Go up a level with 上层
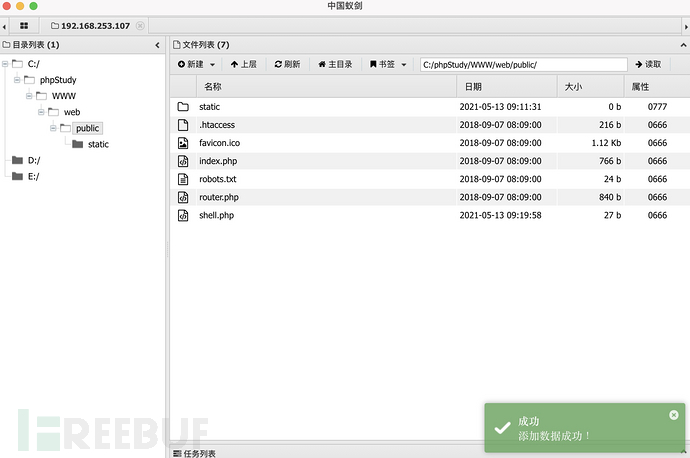Viewport: 690px width, 458px height. (243, 64)
